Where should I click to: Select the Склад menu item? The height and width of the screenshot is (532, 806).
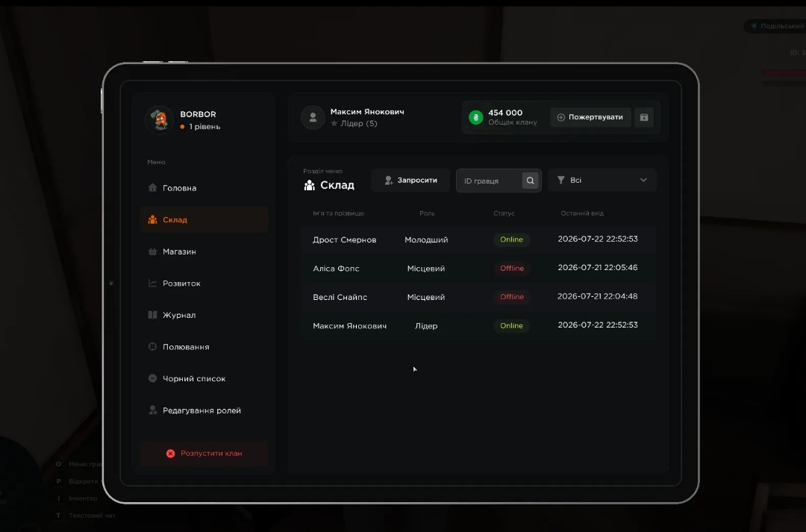[204, 220]
